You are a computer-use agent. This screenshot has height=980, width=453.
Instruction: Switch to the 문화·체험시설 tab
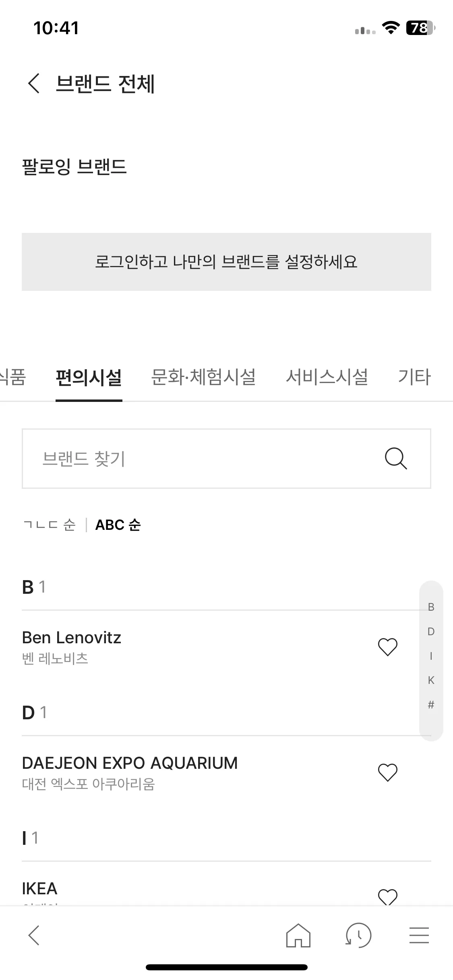click(x=203, y=377)
